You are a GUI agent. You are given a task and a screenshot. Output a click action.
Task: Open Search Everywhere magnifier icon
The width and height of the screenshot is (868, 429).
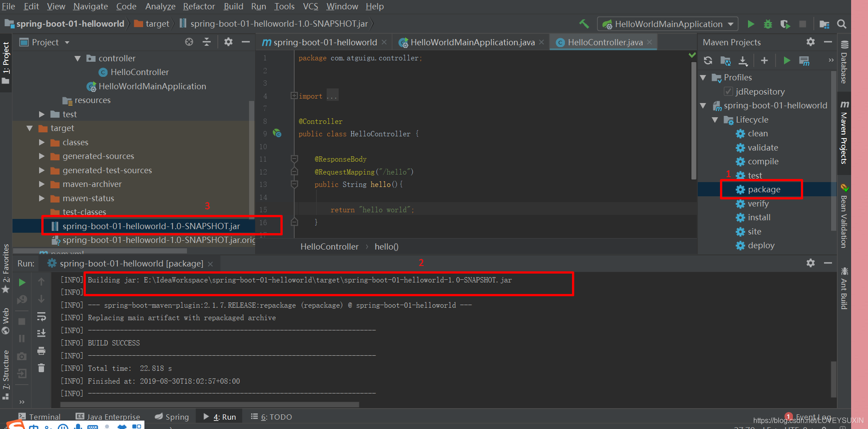point(841,24)
